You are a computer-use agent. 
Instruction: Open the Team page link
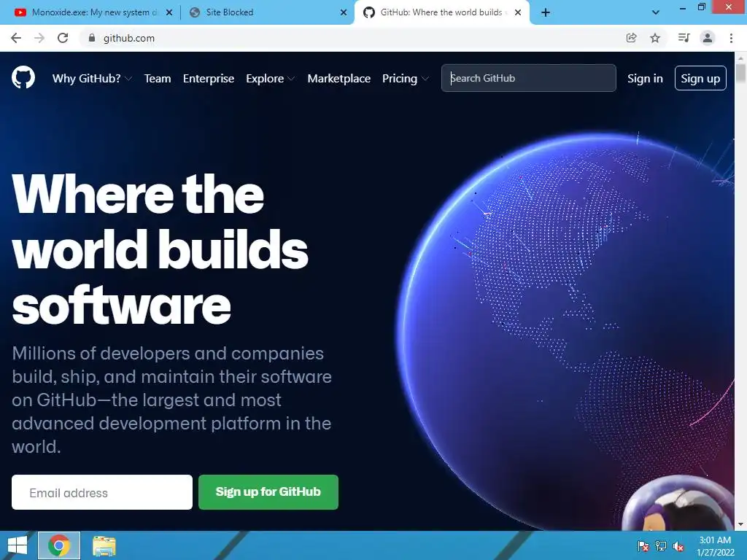[158, 79]
